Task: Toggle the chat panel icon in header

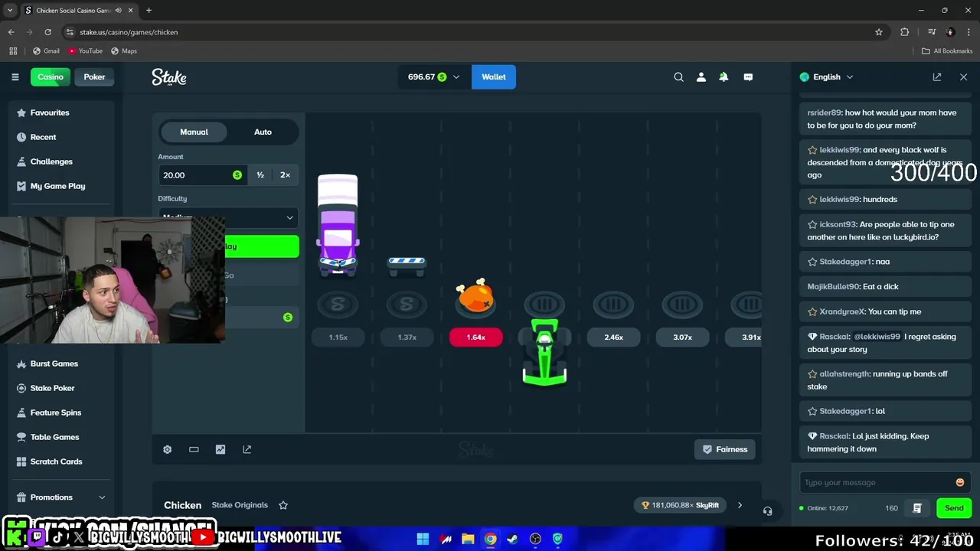Action: 748,77
